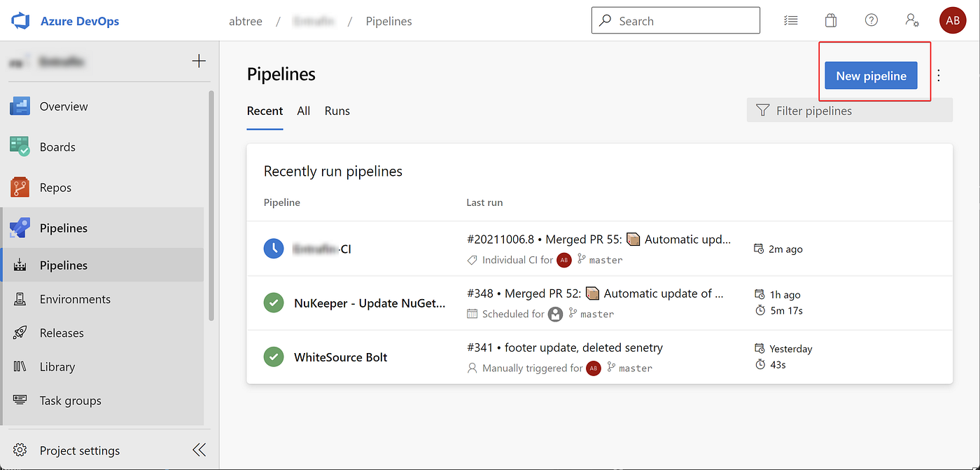Click the 'Pipeline' column header

282,202
